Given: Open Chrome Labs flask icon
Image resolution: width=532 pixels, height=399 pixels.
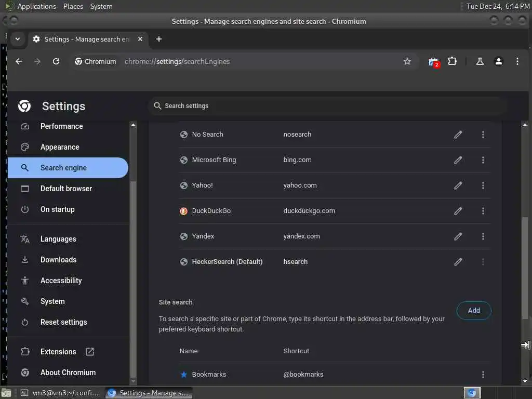Looking at the screenshot, I should 480,61.
